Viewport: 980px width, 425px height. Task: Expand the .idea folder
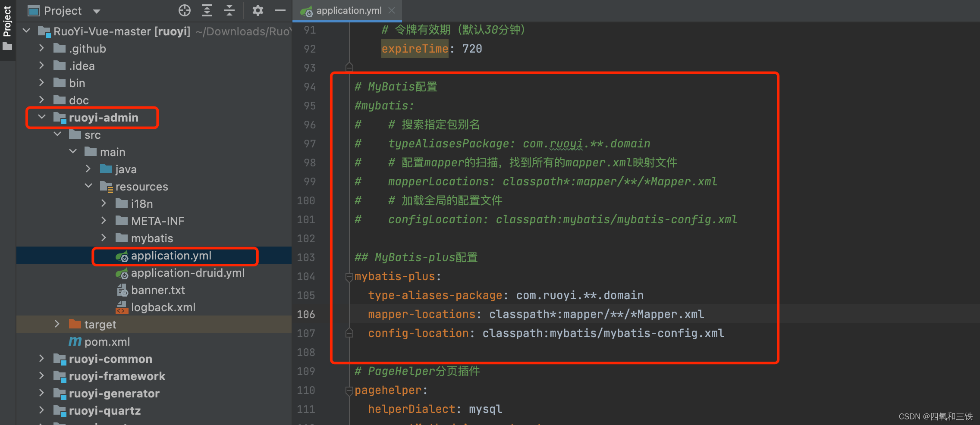[x=41, y=66]
